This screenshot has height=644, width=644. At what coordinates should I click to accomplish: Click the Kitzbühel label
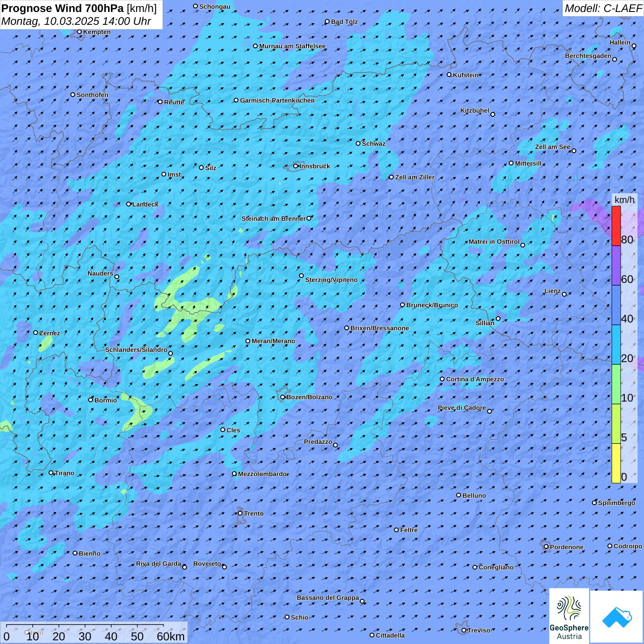(x=475, y=110)
